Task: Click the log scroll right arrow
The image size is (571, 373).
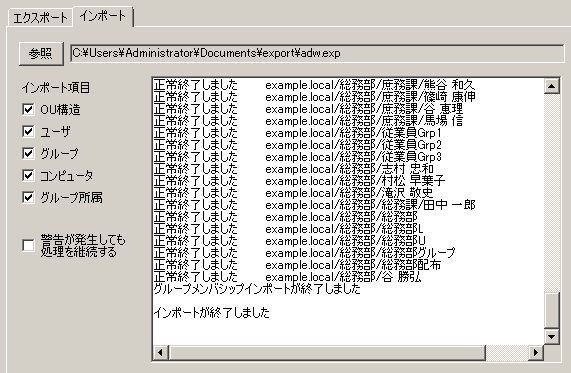Action: tap(536, 352)
